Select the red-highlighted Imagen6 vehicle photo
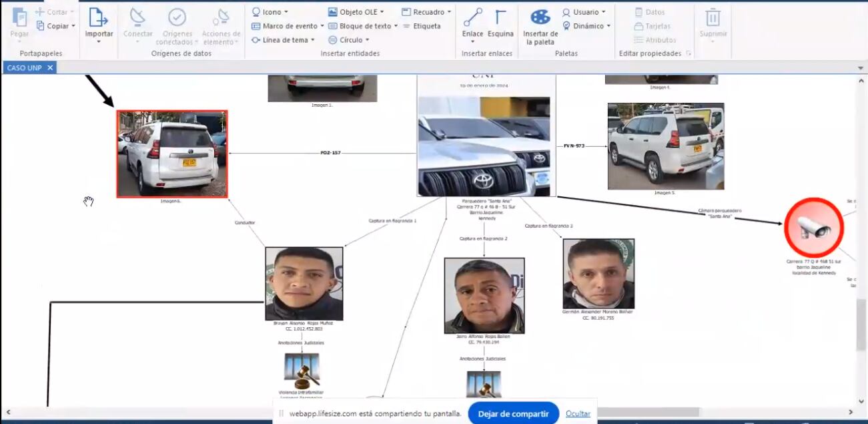Viewport: 868px width, 424px height. [x=172, y=152]
